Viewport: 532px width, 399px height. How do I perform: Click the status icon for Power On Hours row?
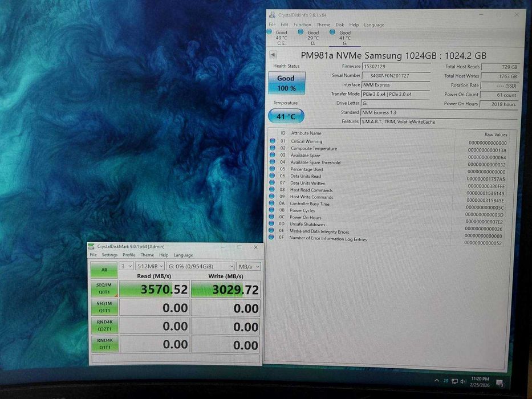(x=271, y=217)
